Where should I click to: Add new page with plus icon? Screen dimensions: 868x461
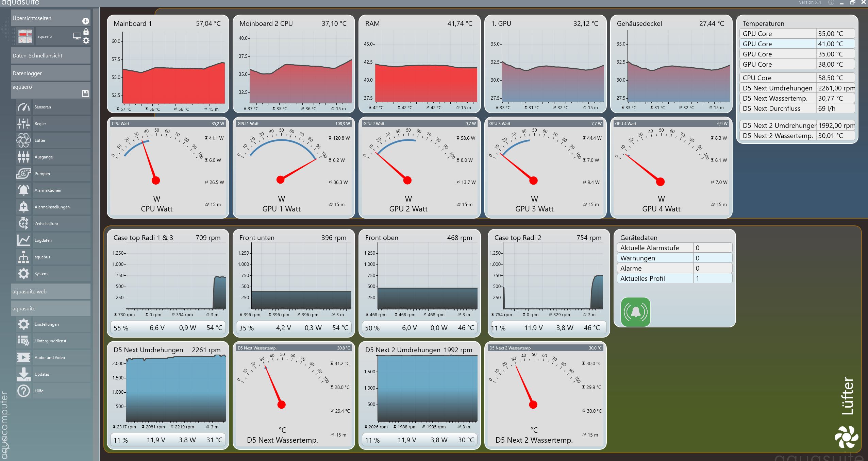coord(86,21)
